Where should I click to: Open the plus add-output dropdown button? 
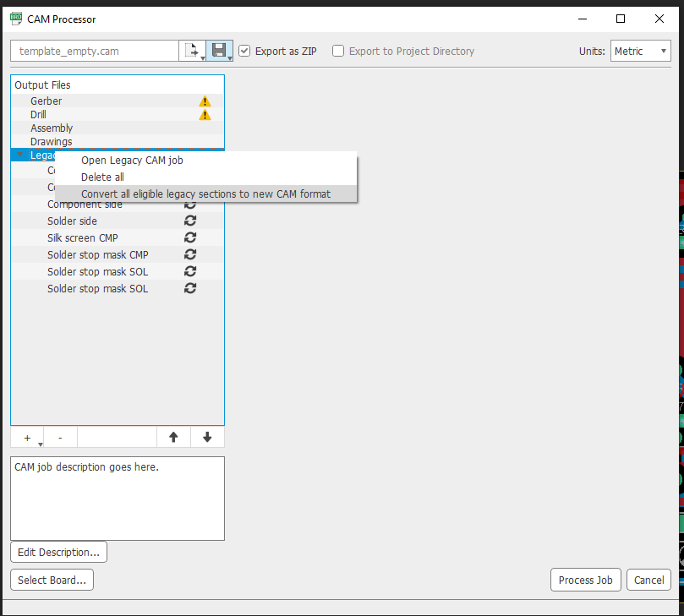(29, 437)
